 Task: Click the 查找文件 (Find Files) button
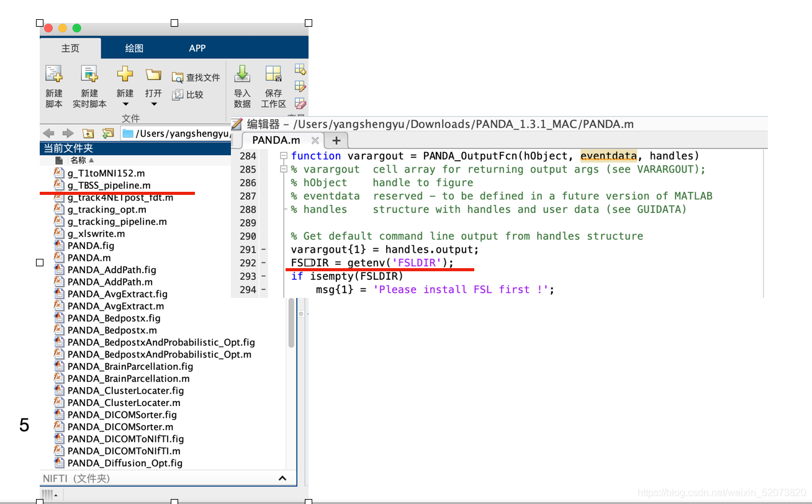coord(196,78)
